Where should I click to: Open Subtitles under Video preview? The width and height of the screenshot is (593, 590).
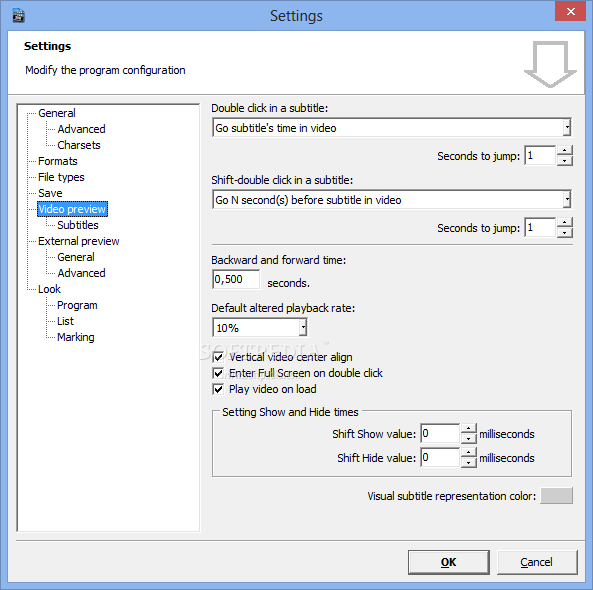[78, 225]
